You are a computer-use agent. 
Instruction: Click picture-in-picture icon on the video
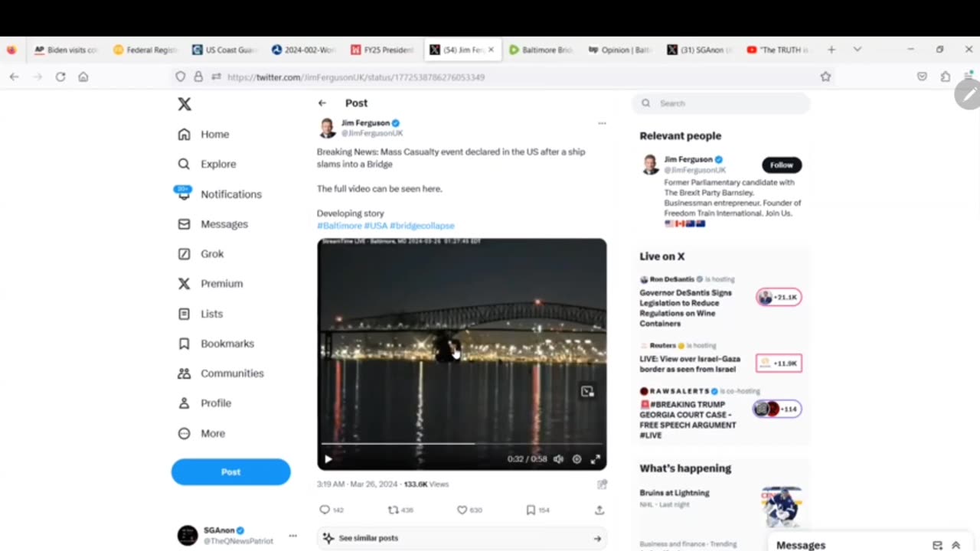tap(587, 391)
